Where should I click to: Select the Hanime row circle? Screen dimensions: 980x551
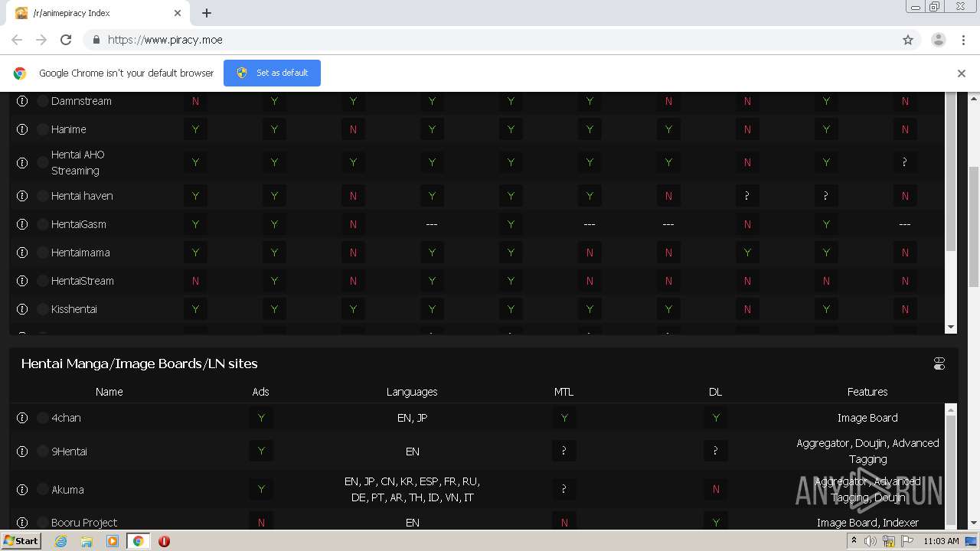pos(43,129)
